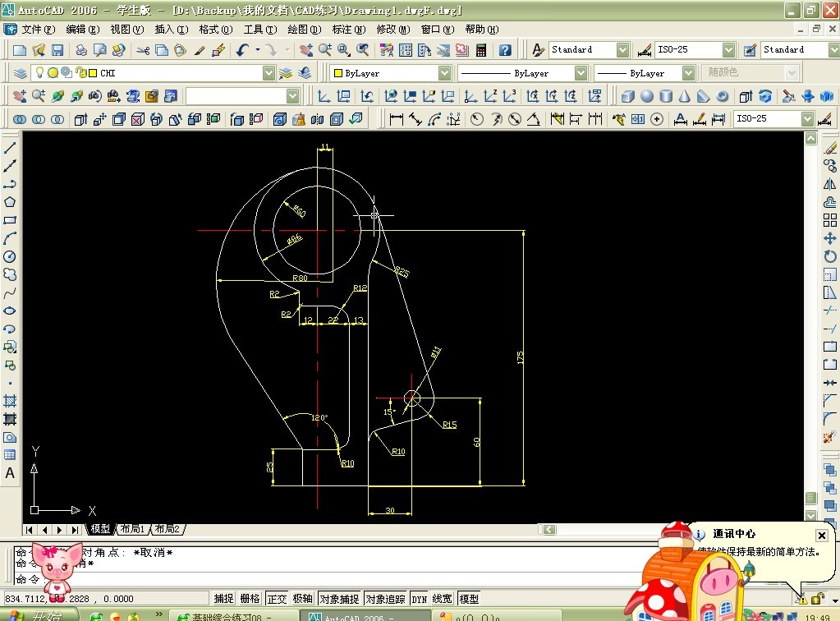Click the Cylinder solid tool
Screen dimensions: 840x621
666,96
